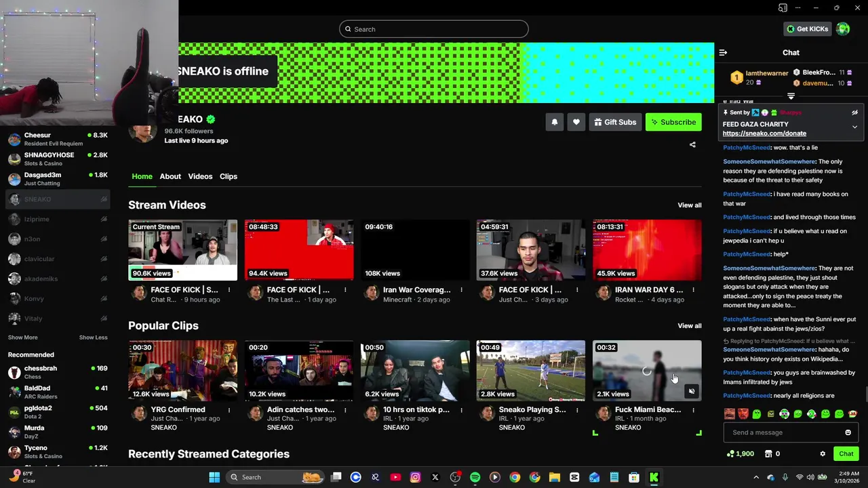Viewport: 868px width, 488px height.
Task: Switch to the Home channel tab
Action: [x=142, y=176]
